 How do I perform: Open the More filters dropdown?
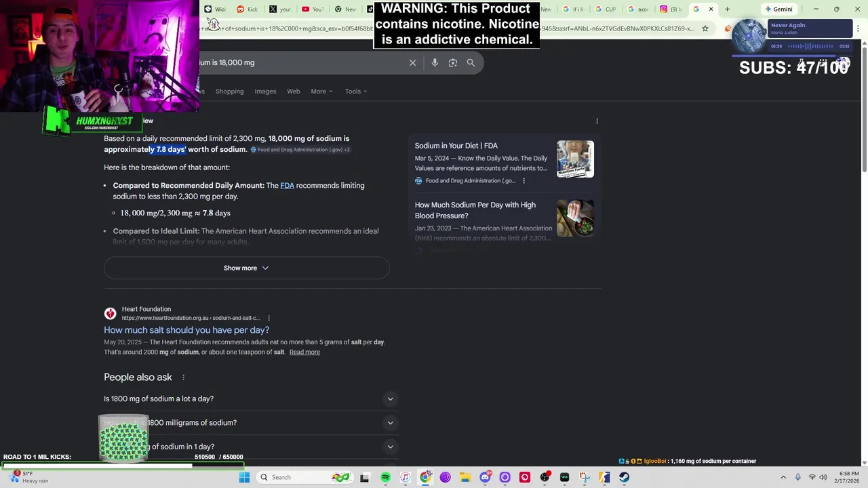pyautogui.click(x=321, y=91)
